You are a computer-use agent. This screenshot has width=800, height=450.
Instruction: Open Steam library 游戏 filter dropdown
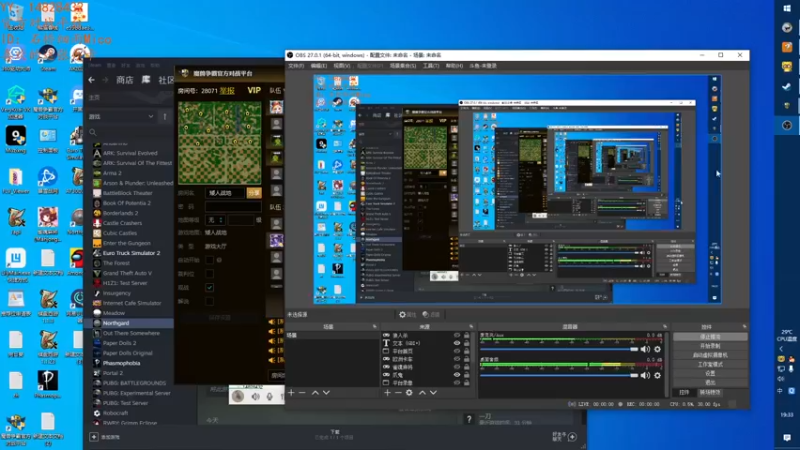122,117
